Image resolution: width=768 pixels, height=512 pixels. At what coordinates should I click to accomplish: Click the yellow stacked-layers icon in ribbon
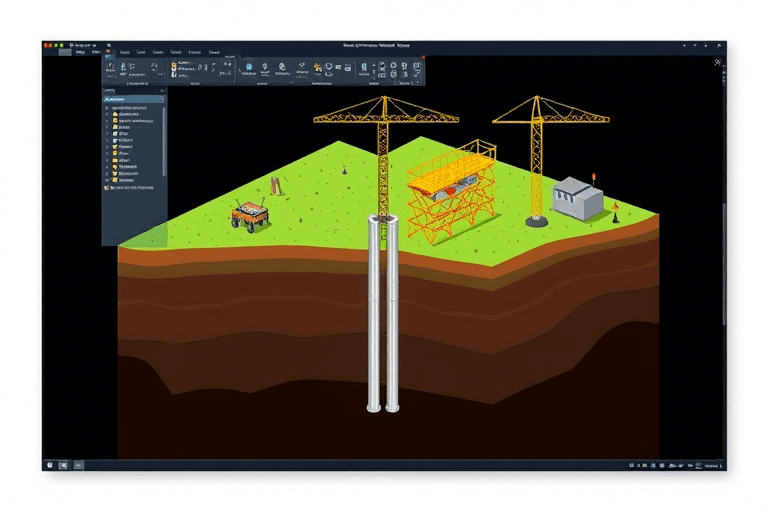click(174, 69)
